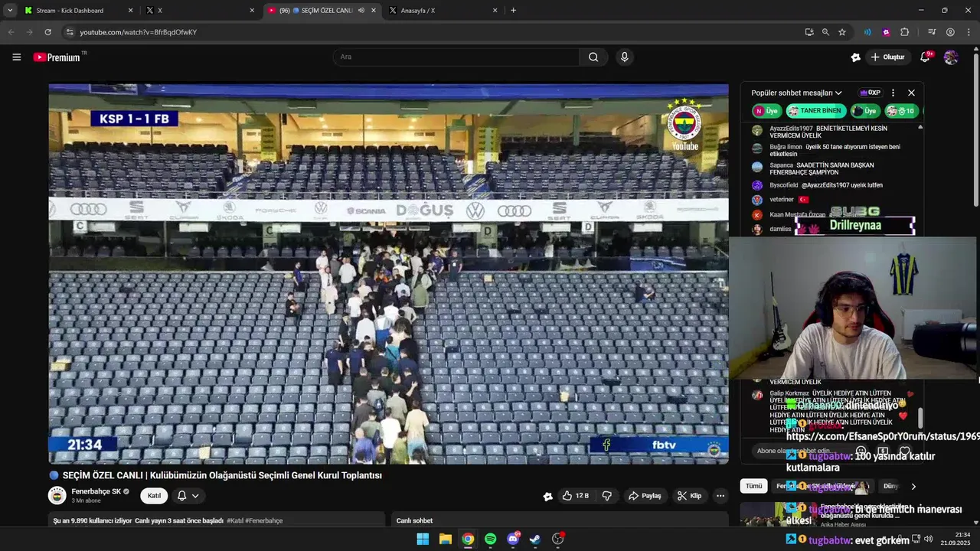
Task: Open the YouTube hamburger guide menu
Action: pyautogui.click(x=16, y=57)
